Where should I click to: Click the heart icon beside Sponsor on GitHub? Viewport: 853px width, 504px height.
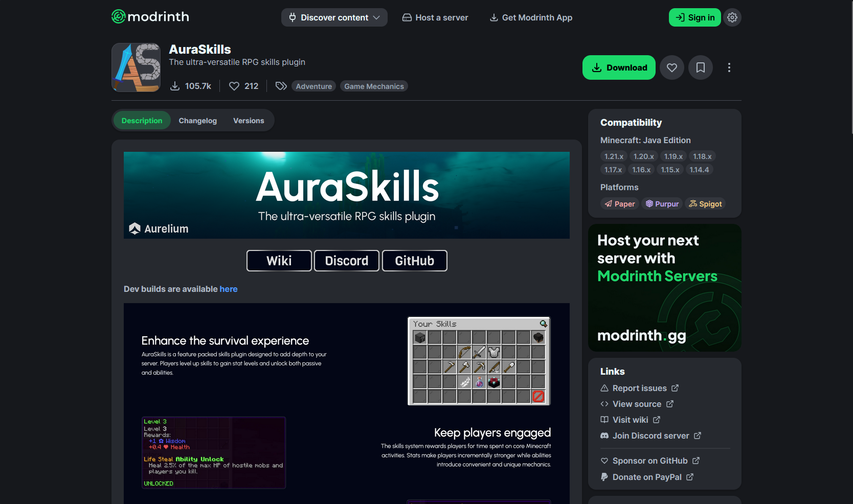pyautogui.click(x=604, y=461)
